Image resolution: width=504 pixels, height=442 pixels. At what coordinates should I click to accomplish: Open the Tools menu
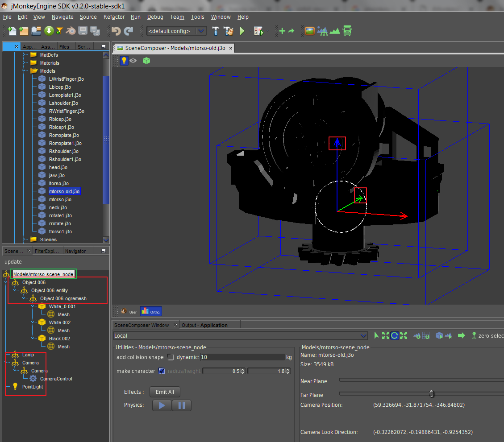click(x=197, y=17)
